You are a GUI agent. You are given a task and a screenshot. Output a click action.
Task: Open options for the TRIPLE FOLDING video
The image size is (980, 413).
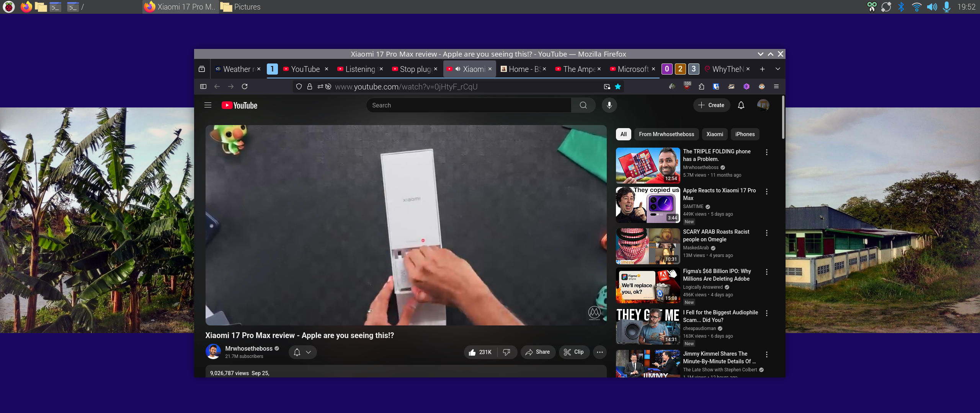coord(766,152)
